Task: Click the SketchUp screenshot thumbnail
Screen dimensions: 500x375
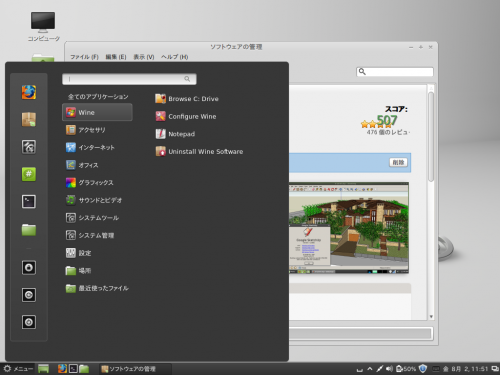Action: click(349, 228)
